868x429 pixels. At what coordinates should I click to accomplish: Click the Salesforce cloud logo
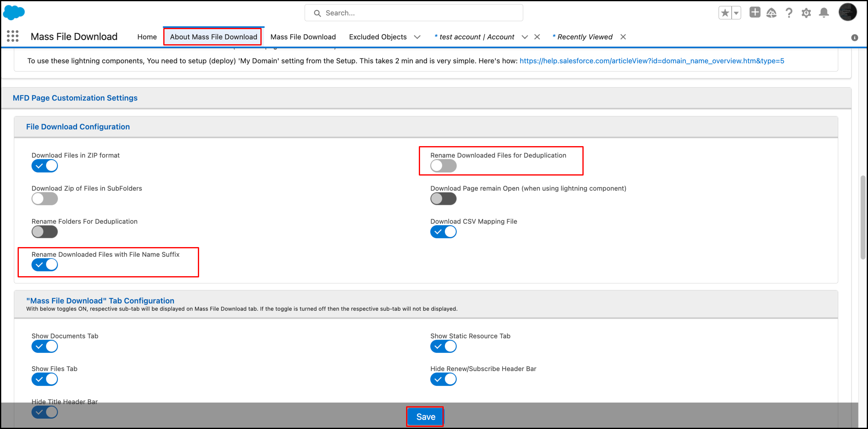[x=13, y=13]
